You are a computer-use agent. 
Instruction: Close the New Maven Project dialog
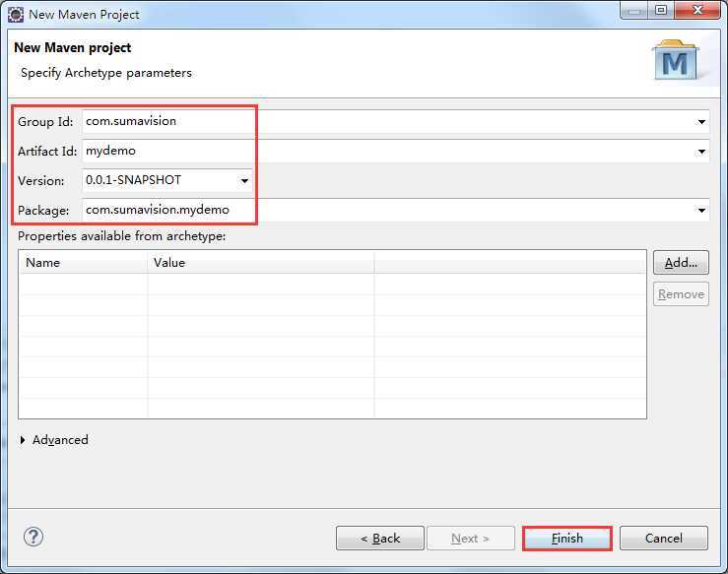[x=697, y=10]
